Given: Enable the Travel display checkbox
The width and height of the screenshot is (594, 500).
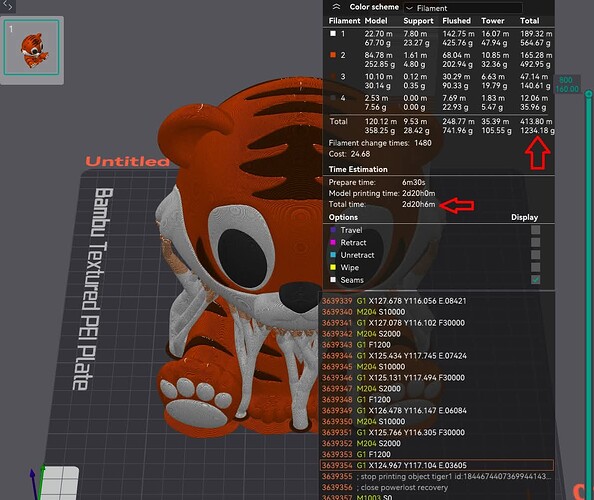Looking at the screenshot, I should click(x=535, y=230).
